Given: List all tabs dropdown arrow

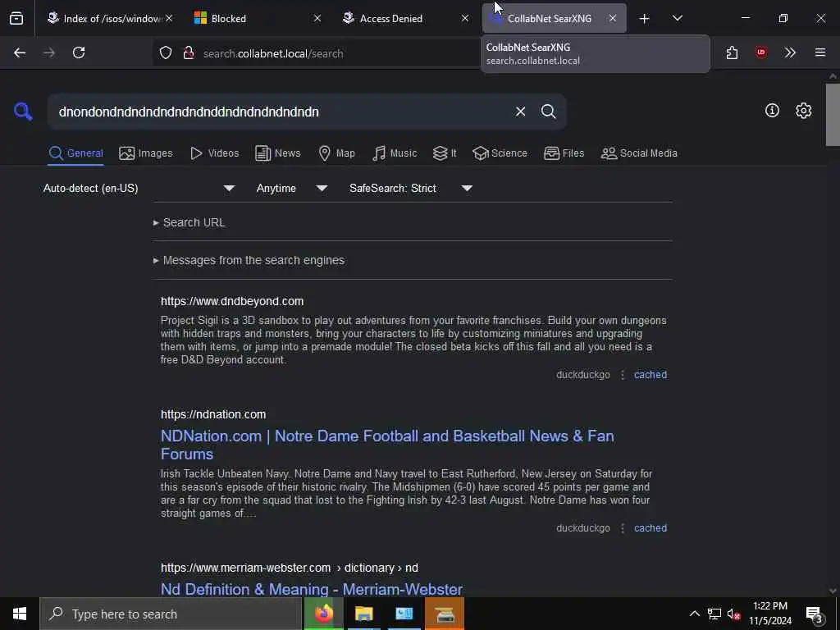Looking at the screenshot, I should click(x=677, y=18).
